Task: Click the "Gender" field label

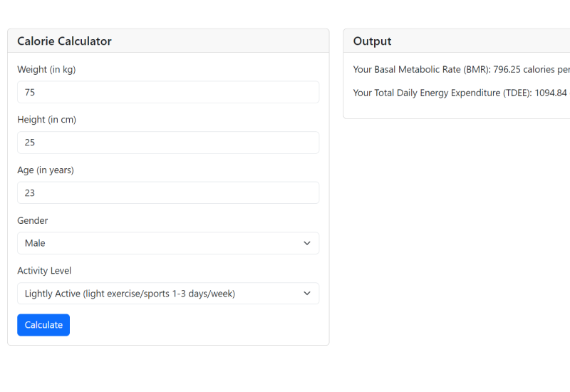Action: click(33, 221)
